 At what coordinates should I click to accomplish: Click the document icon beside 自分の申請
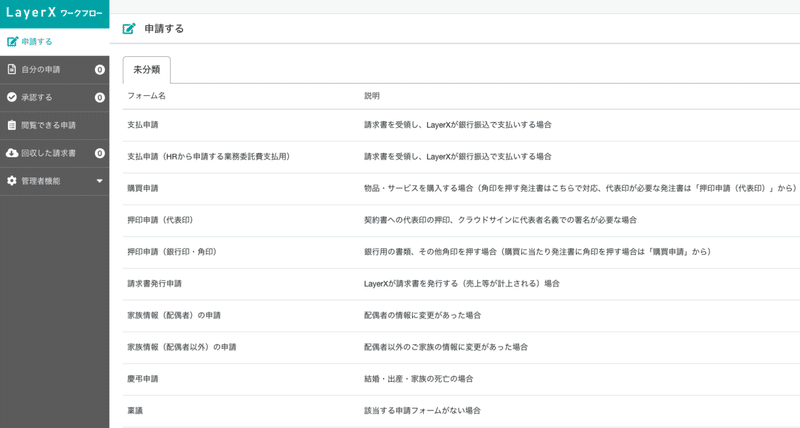pos(12,69)
